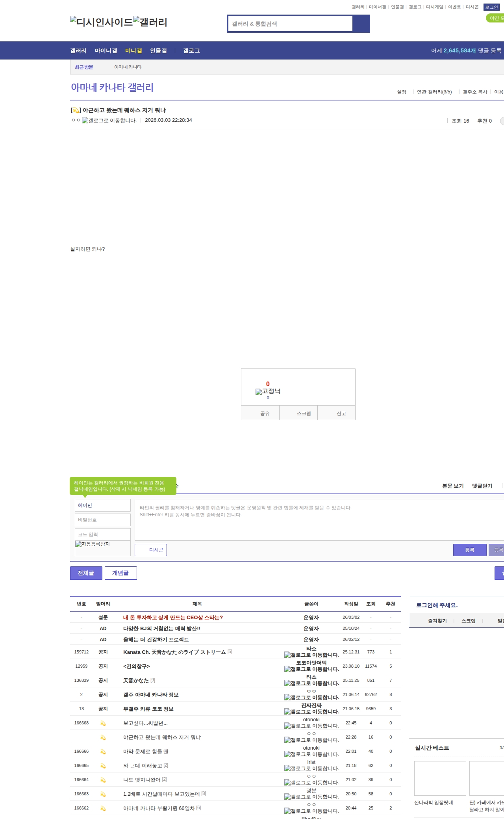Toggle 본문 보기 above the comment box
This screenshot has height=819, width=504.
pyautogui.click(x=452, y=486)
